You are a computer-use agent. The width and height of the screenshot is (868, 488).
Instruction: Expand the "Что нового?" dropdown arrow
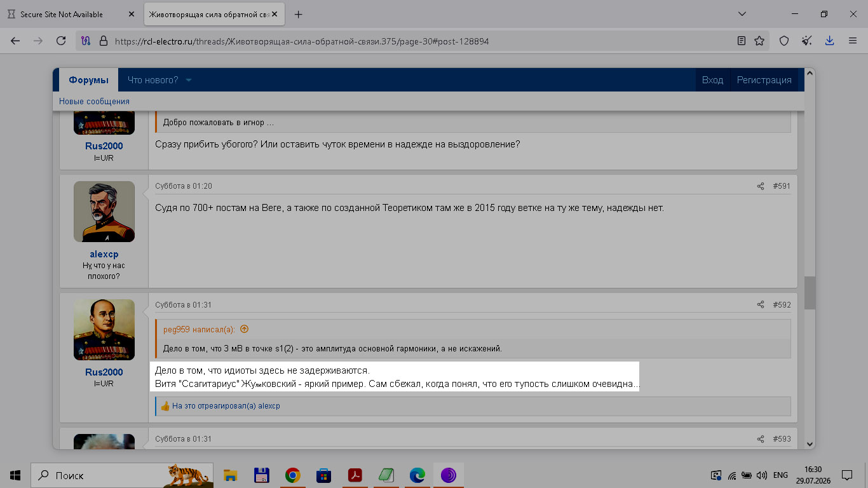tap(189, 80)
